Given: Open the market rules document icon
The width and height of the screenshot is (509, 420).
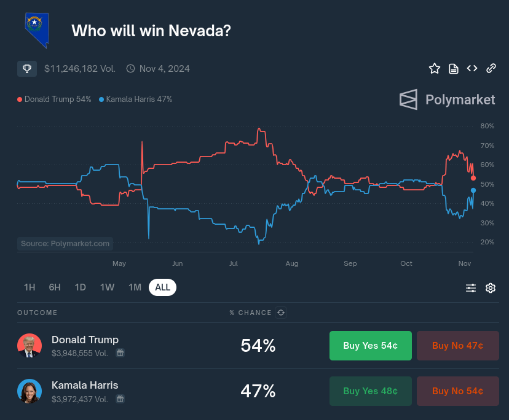Looking at the screenshot, I should [454, 68].
